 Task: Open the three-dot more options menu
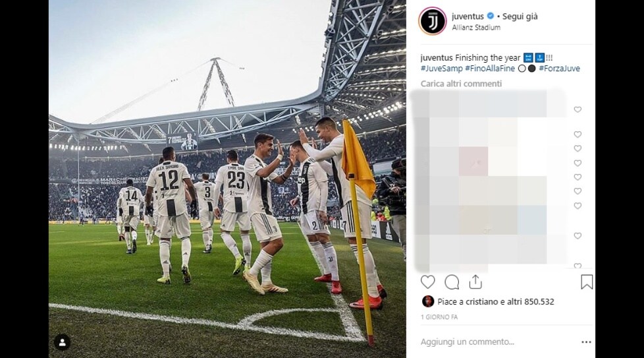click(x=586, y=342)
